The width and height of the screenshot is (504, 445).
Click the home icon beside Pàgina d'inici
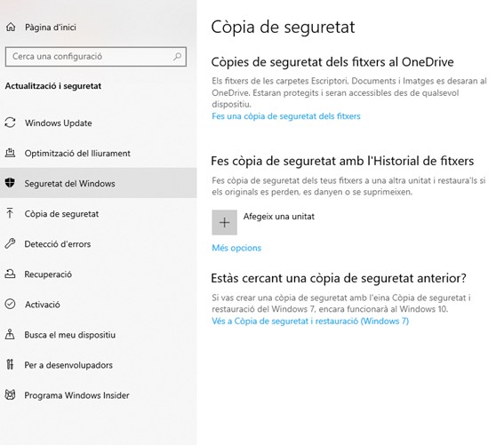pyautogui.click(x=11, y=27)
